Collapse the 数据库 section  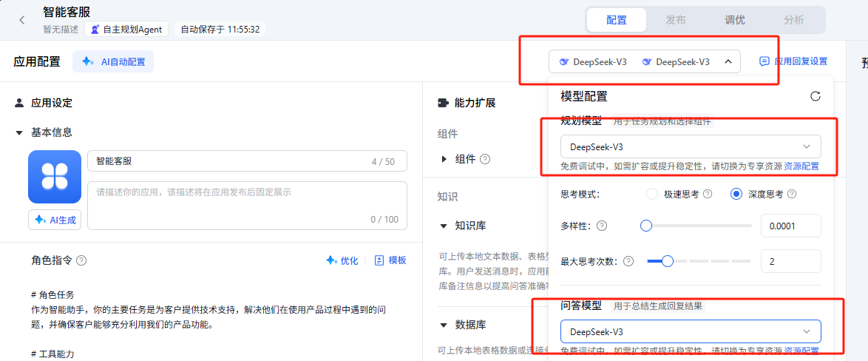point(444,325)
